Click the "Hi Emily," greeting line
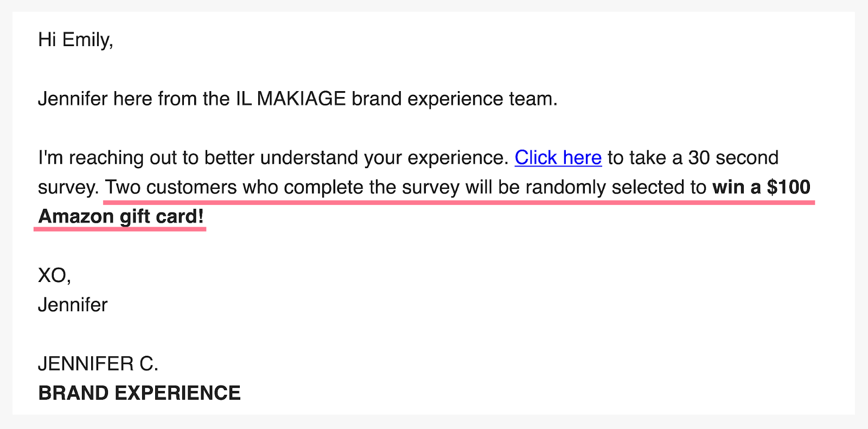The width and height of the screenshot is (868, 429). point(75,40)
